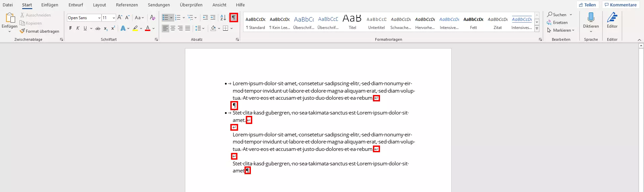Click the text effects outlined A icon

(123, 28)
